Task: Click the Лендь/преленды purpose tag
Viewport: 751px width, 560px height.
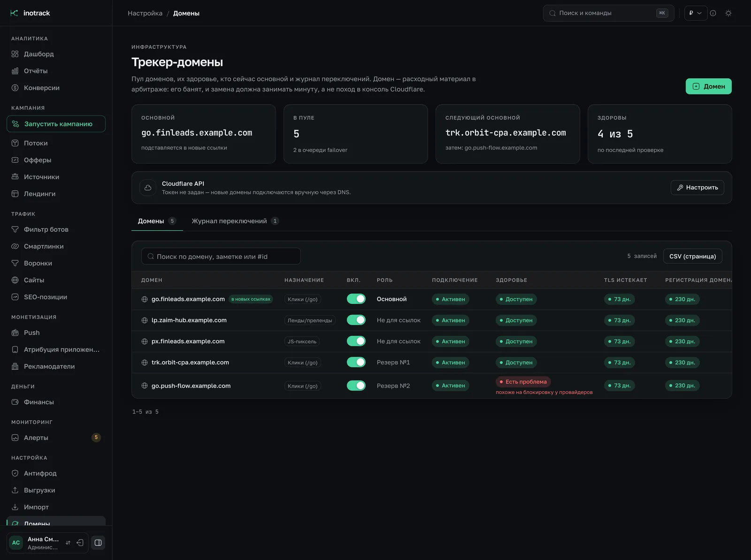Action: (310, 320)
